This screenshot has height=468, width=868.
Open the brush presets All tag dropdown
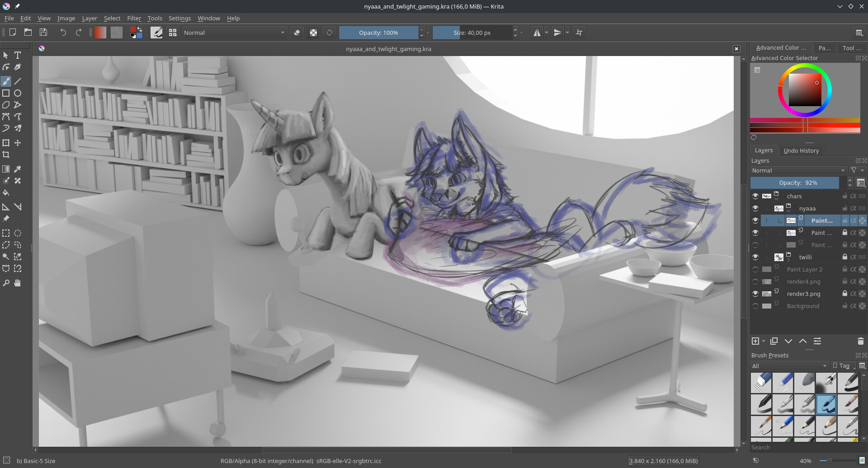tap(789, 365)
